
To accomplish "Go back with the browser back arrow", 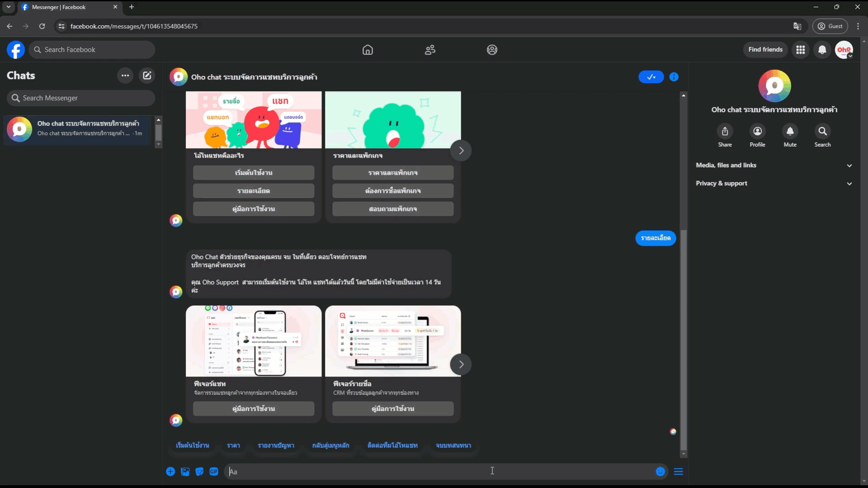I will tap(9, 26).
